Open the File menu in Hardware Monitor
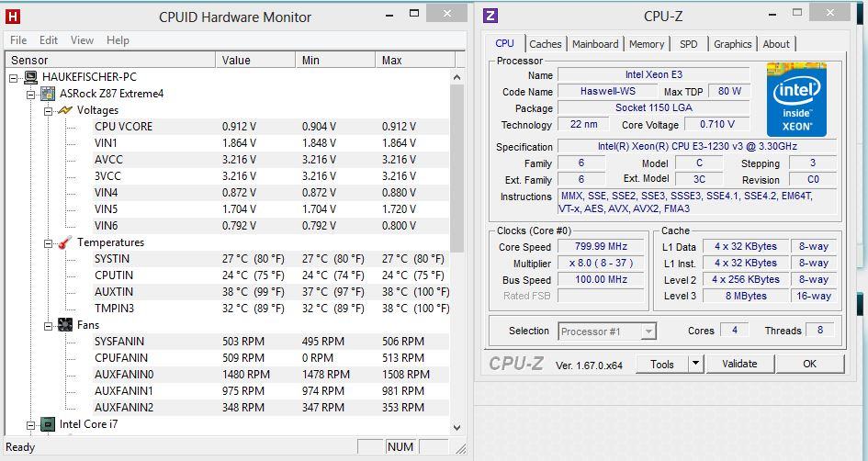The width and height of the screenshot is (868, 461). pos(18,40)
